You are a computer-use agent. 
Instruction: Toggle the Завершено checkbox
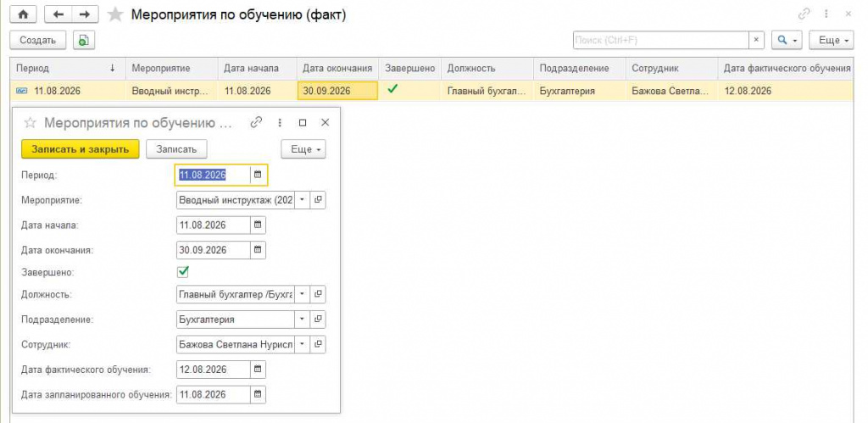tap(183, 272)
